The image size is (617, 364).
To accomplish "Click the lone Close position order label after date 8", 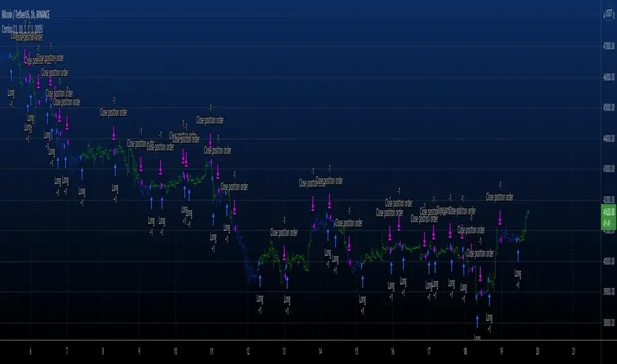I will point(114,113).
